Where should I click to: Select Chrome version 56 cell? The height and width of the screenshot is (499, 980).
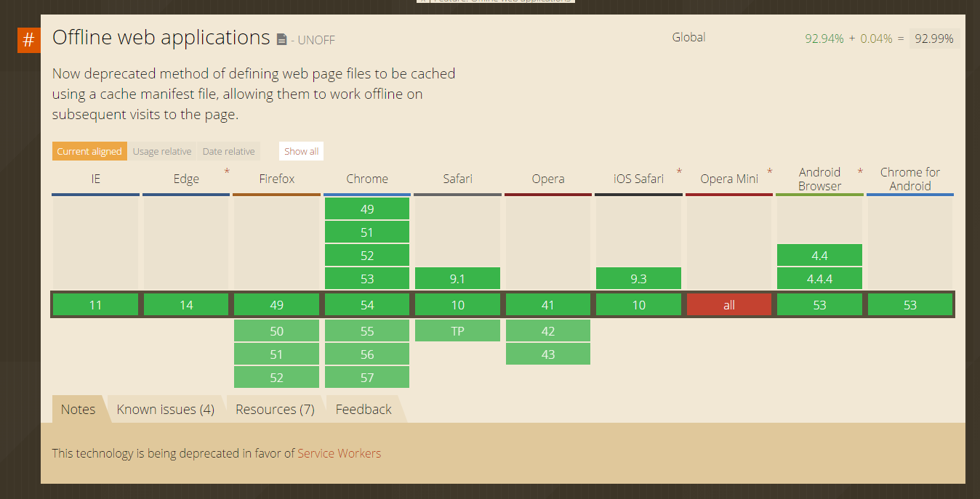click(367, 354)
